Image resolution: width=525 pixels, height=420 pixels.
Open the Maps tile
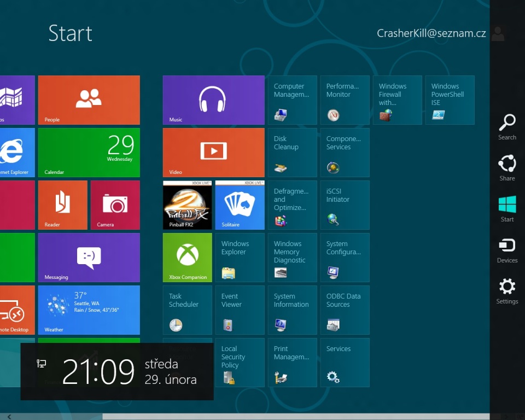[17, 100]
